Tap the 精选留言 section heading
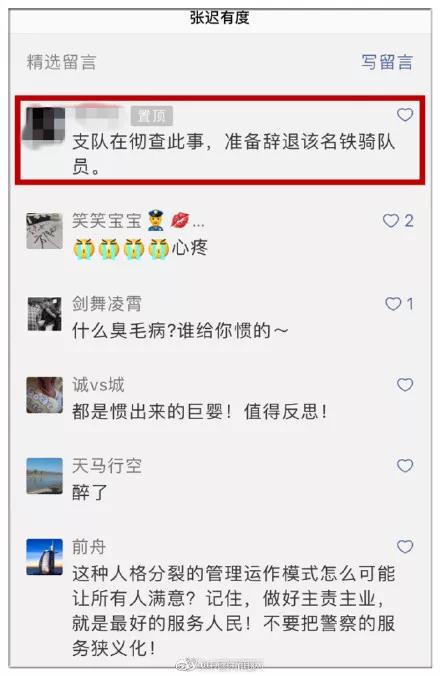 point(61,62)
